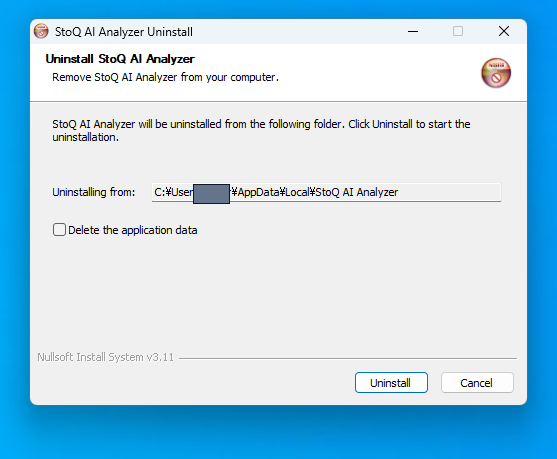Close the uninstaller with the X button

coord(504,31)
